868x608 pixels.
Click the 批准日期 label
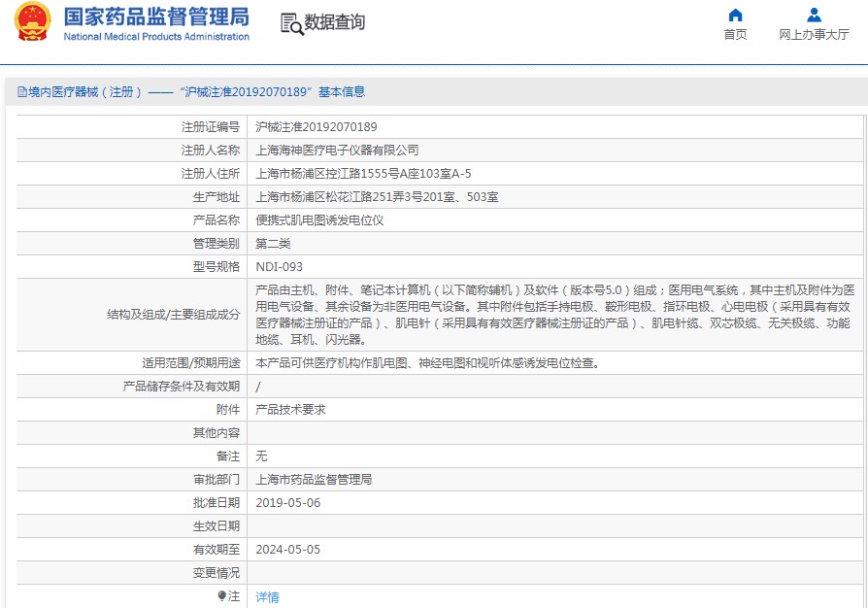(x=217, y=502)
